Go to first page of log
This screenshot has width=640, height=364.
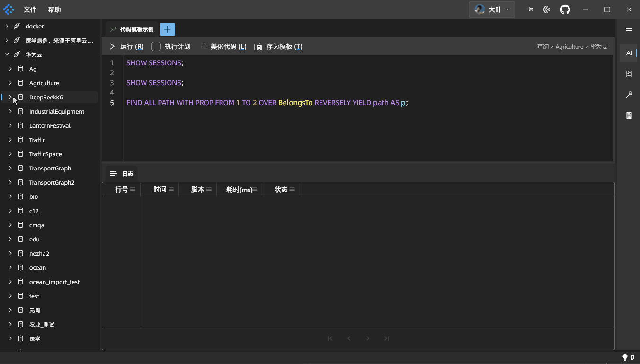pos(330,338)
